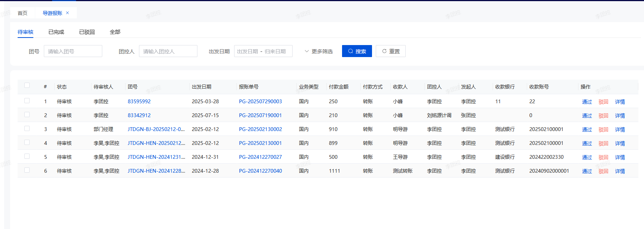Click 通过 to approve row 1
Screen dimensions: 644x229
tap(587, 102)
